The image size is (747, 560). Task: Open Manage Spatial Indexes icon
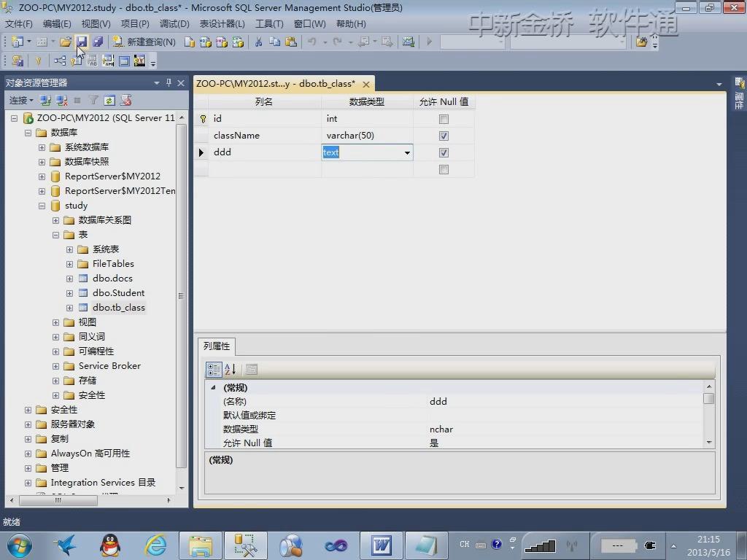click(139, 61)
